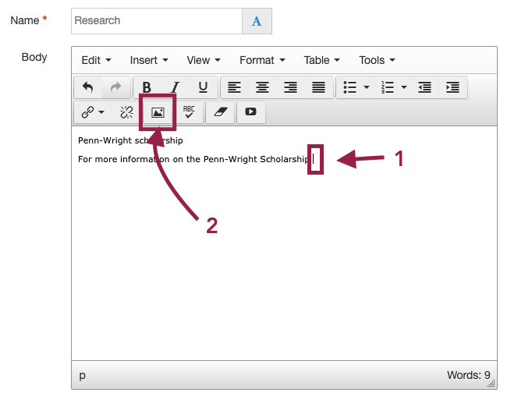The width and height of the screenshot is (532, 414).
Task: Insert media with the video icon
Action: coord(250,112)
